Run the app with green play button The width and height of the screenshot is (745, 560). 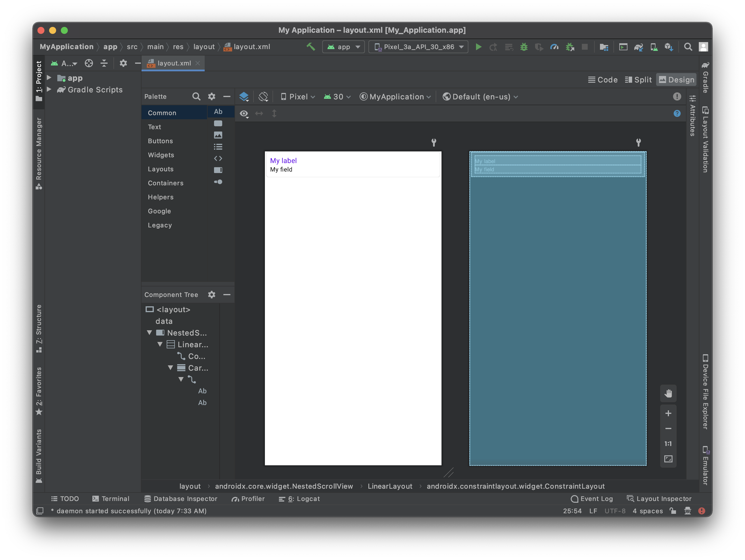click(478, 47)
